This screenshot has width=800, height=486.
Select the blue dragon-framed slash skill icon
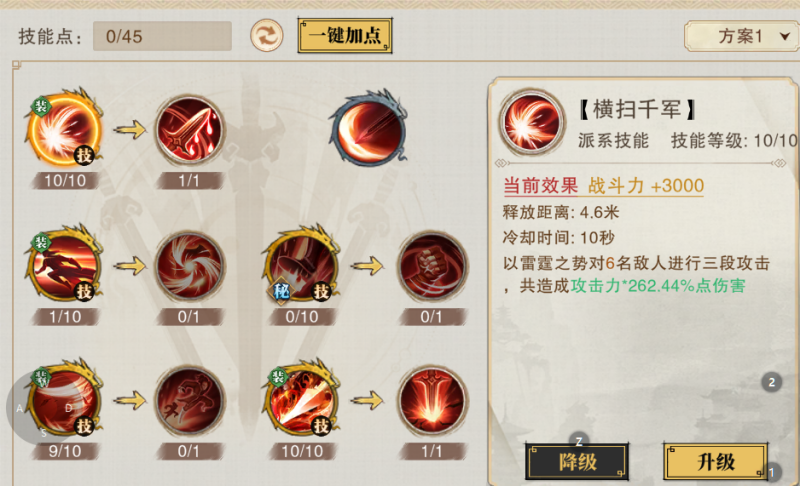pyautogui.click(x=369, y=128)
